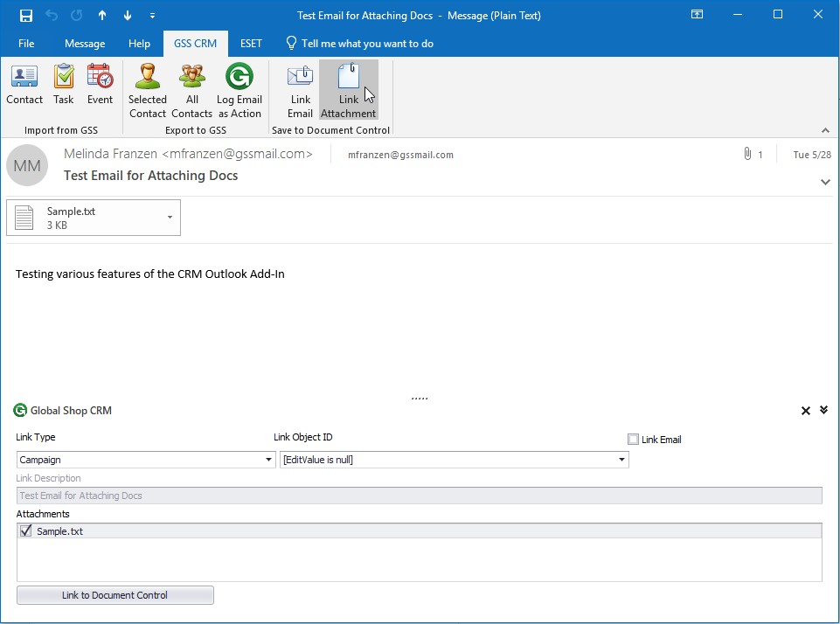
Task: Open the Link Type Campaign dropdown
Action: [x=268, y=460]
